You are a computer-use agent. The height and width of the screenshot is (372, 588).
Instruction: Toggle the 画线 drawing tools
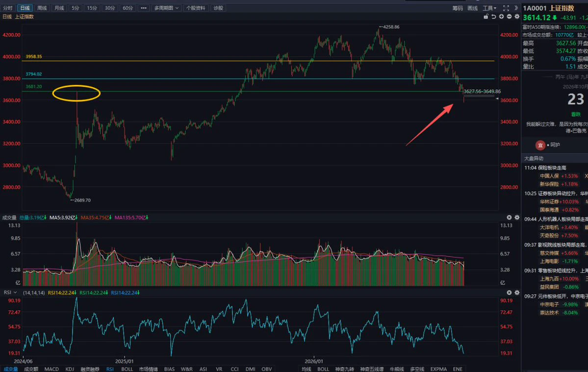click(472, 8)
